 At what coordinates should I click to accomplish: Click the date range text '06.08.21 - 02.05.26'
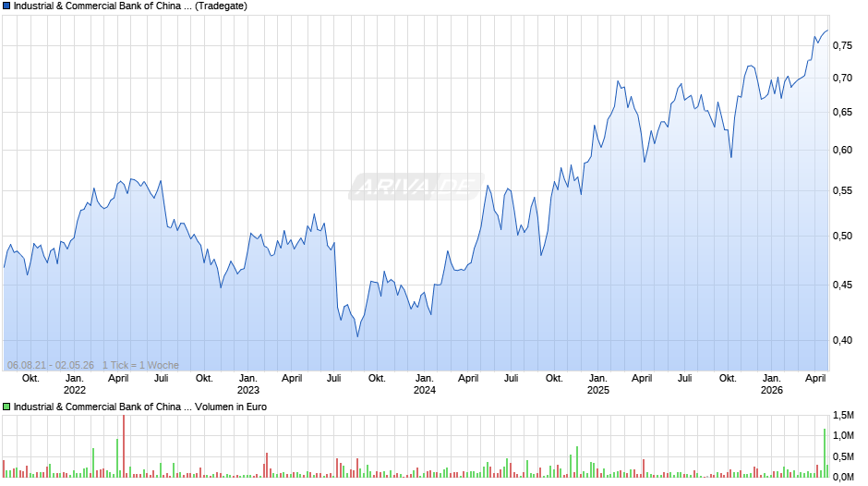pyautogui.click(x=51, y=365)
